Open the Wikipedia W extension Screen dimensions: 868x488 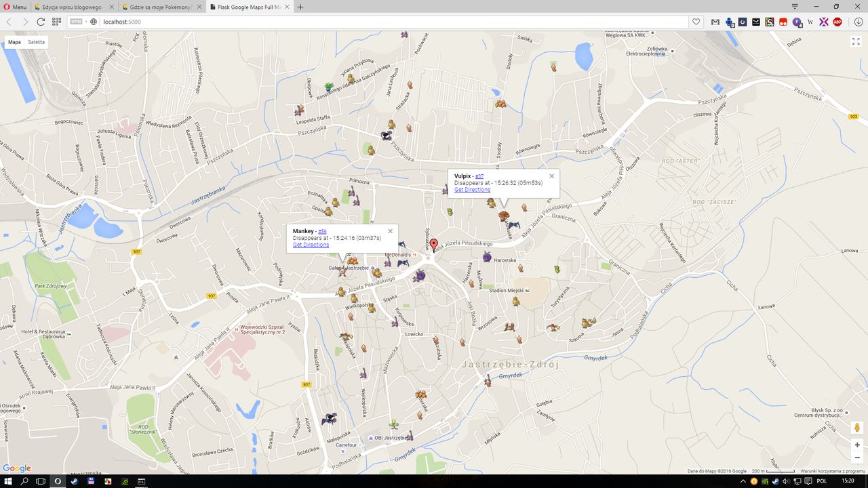coord(810,22)
